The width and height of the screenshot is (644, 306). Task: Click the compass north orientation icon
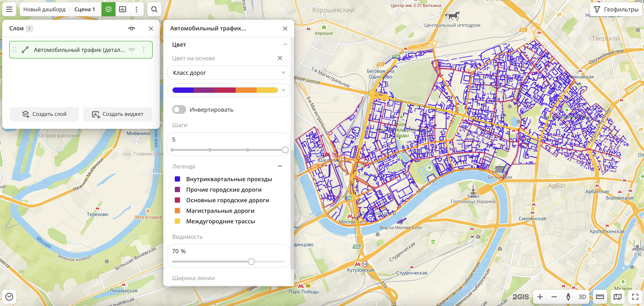pyautogui.click(x=568, y=297)
